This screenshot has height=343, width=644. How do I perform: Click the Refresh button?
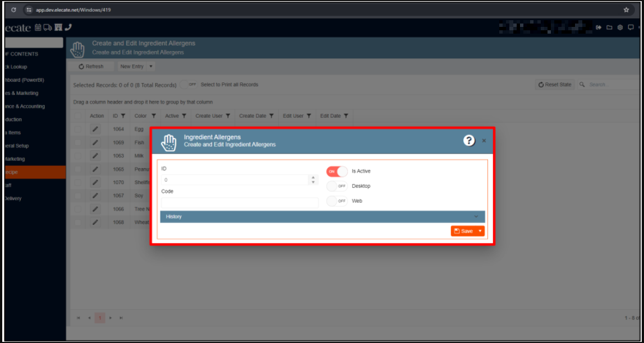point(91,67)
